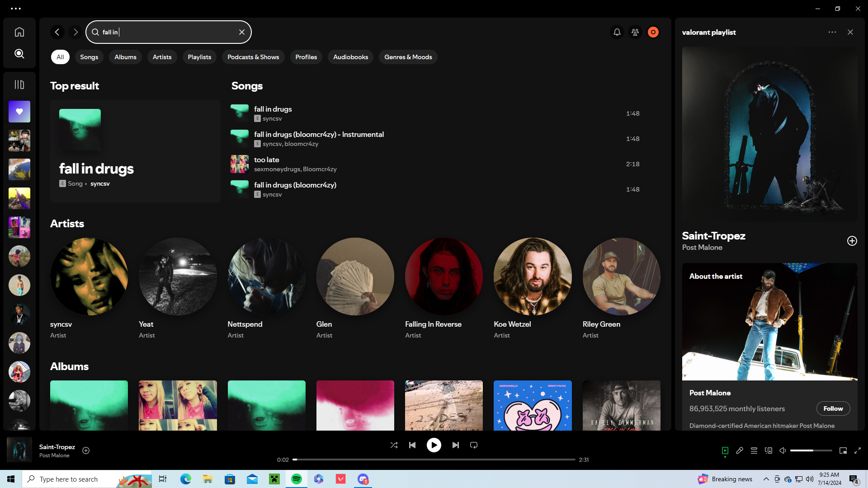The height and width of the screenshot is (488, 868).
Task: Follow Post Malone
Action: tap(833, 408)
